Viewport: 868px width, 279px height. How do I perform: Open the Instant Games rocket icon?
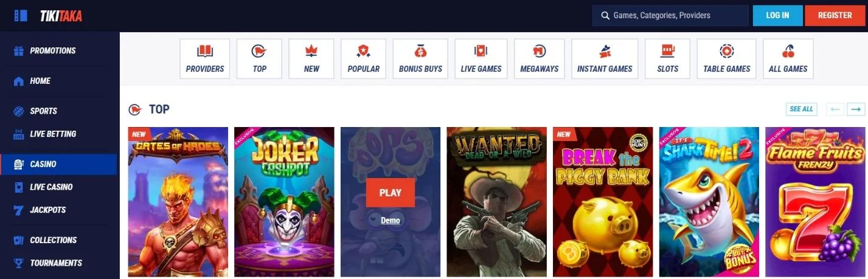point(605,51)
